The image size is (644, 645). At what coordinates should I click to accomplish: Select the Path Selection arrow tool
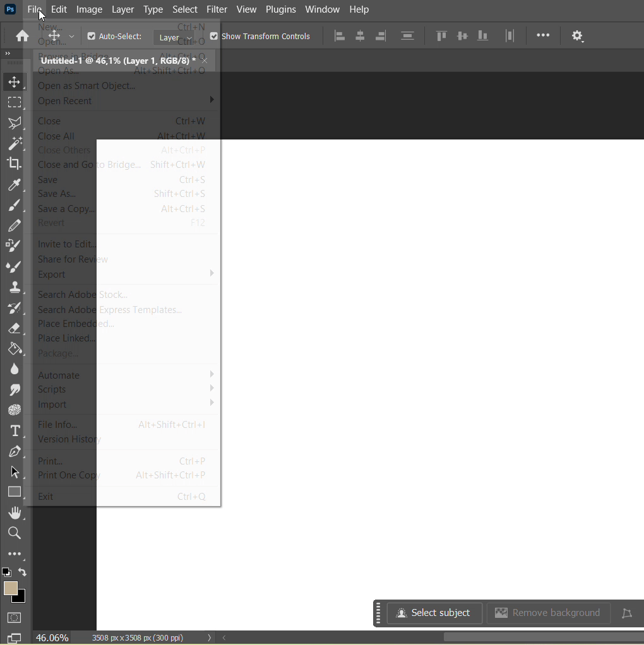click(x=15, y=472)
